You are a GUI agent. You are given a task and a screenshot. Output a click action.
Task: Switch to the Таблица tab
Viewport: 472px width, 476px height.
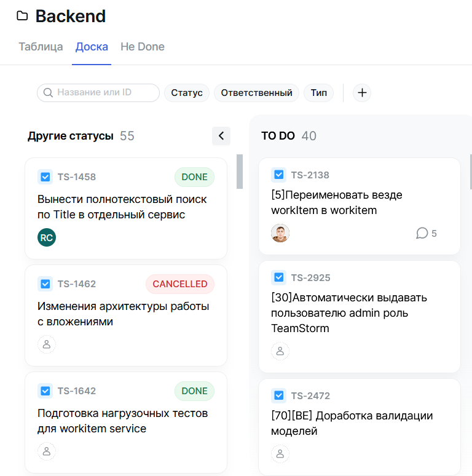[x=41, y=47]
